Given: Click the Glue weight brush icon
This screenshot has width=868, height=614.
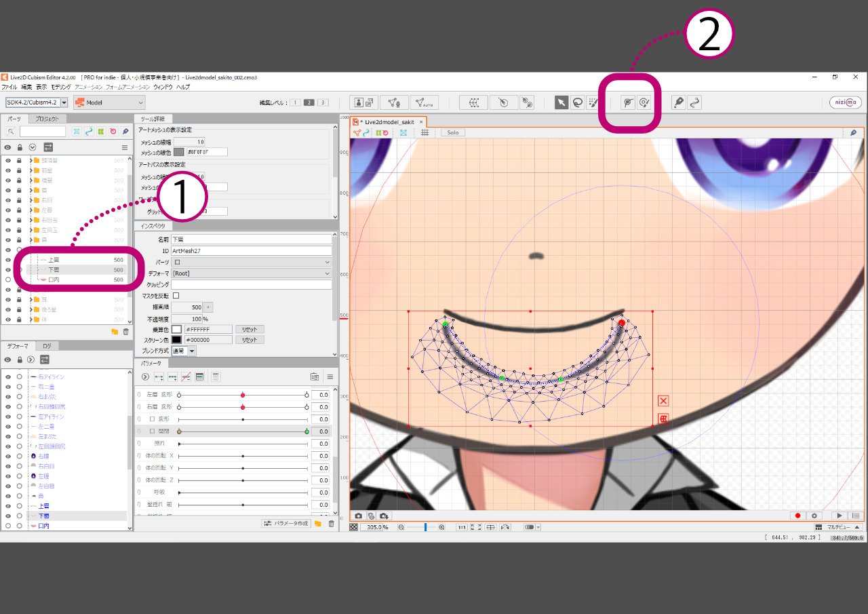Looking at the screenshot, I should click(645, 102).
